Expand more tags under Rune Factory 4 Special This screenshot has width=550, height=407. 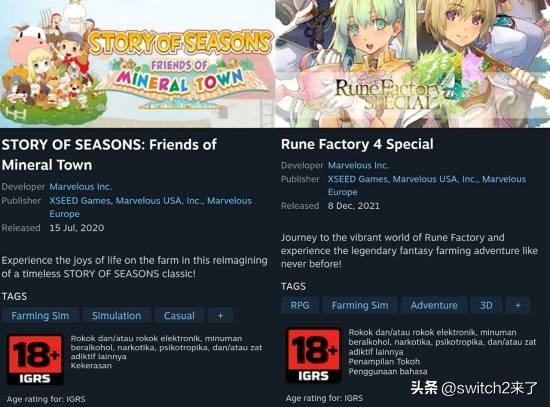point(517,305)
